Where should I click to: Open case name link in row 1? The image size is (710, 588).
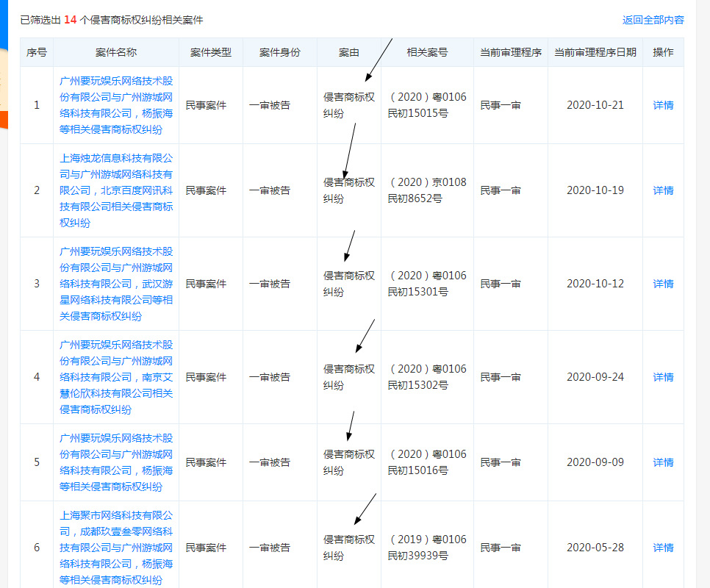[116, 104]
